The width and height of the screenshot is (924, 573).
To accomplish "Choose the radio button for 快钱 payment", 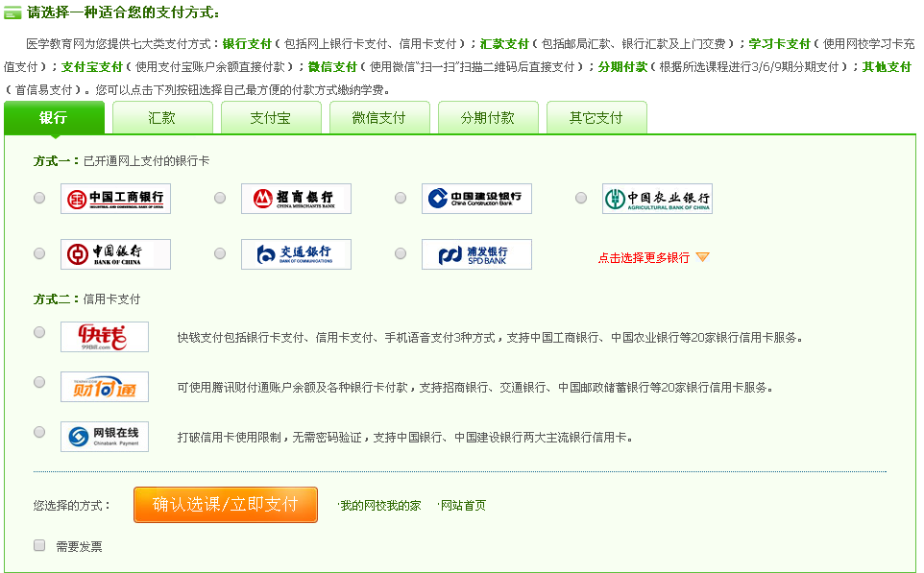I will click(39, 332).
